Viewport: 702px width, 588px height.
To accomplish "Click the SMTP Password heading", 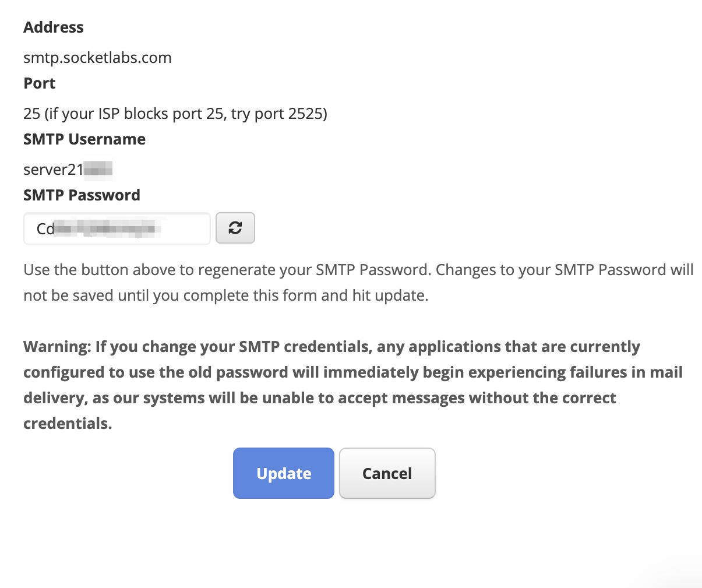I will (82, 195).
